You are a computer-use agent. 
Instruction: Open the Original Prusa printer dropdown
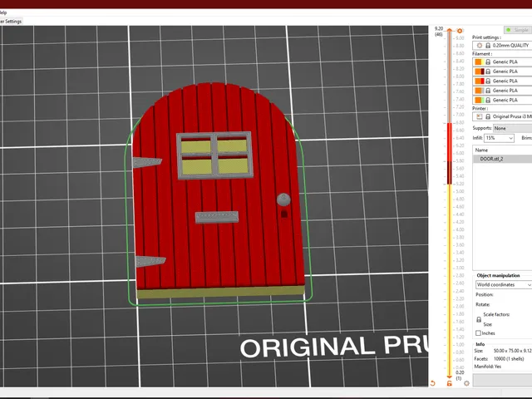[x=502, y=116]
